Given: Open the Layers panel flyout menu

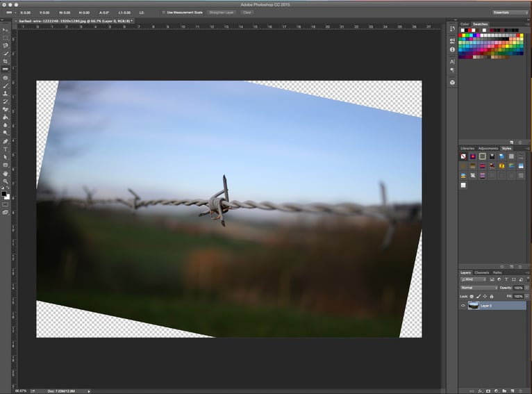Looking at the screenshot, I should (527, 272).
